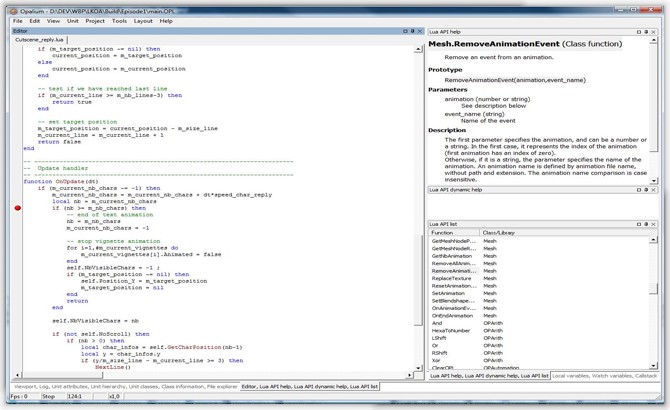
Task: Open the Tools menu
Action: [x=119, y=21]
